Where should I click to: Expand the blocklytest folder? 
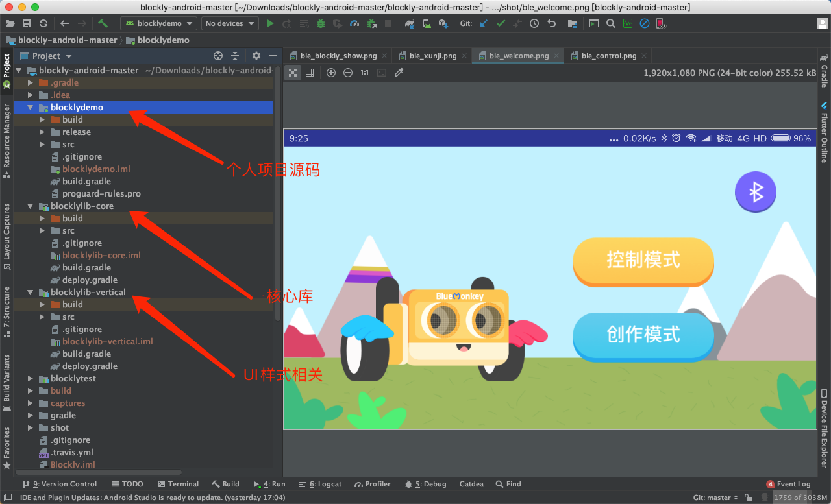[x=30, y=379]
